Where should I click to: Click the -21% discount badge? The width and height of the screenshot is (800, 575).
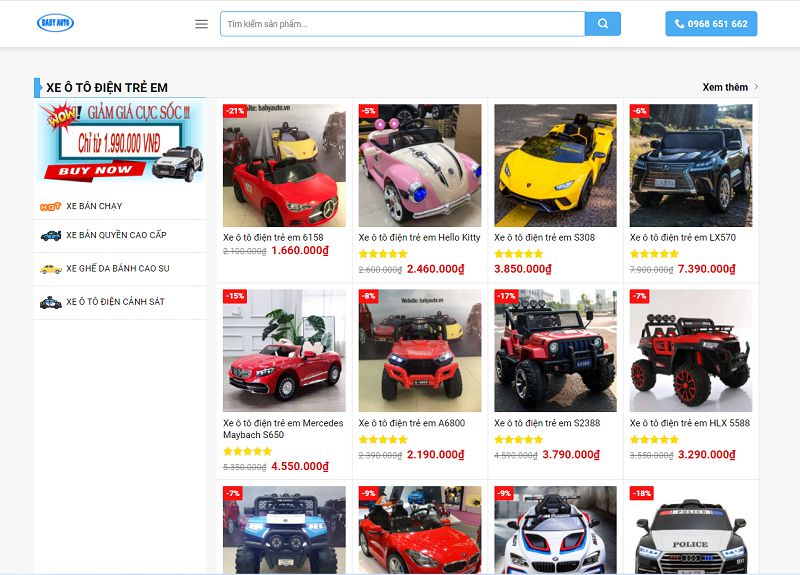[x=235, y=110]
